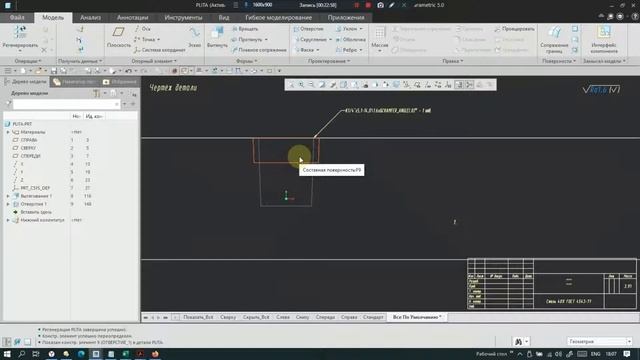
Task: Click the undo arrow in quick access toolbar
Action: 128,71
